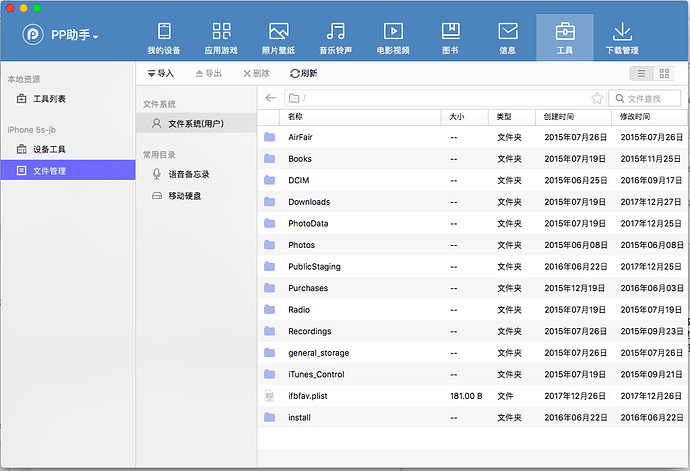Viewport: 690px width, 471px height.
Task: Click the 导入 import button
Action: (x=161, y=74)
